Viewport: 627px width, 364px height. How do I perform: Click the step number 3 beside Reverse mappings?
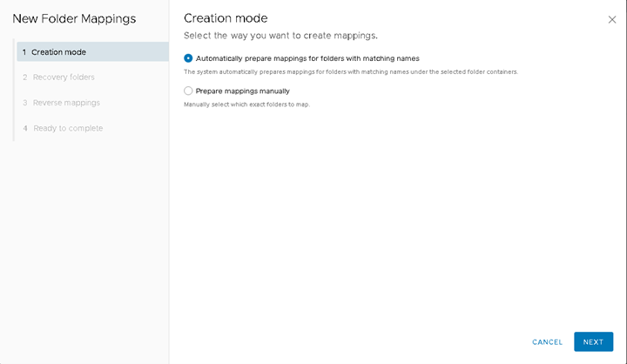coord(24,103)
